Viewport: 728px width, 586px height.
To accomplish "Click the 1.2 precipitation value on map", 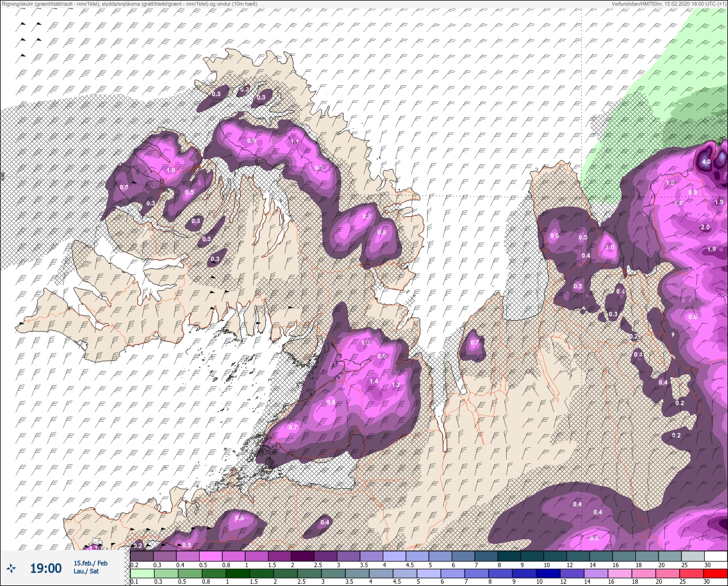I will click(396, 385).
